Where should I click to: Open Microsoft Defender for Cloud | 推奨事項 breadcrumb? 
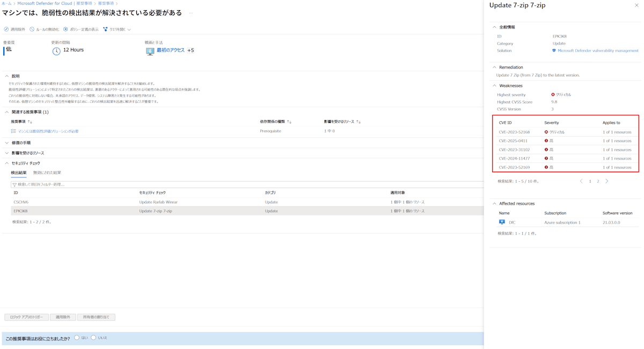[x=55, y=4]
